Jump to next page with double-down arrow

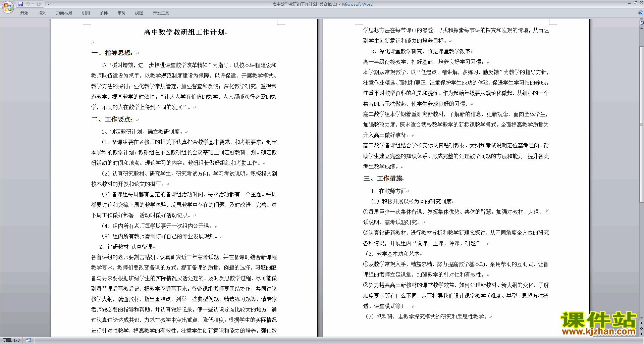coord(642,334)
